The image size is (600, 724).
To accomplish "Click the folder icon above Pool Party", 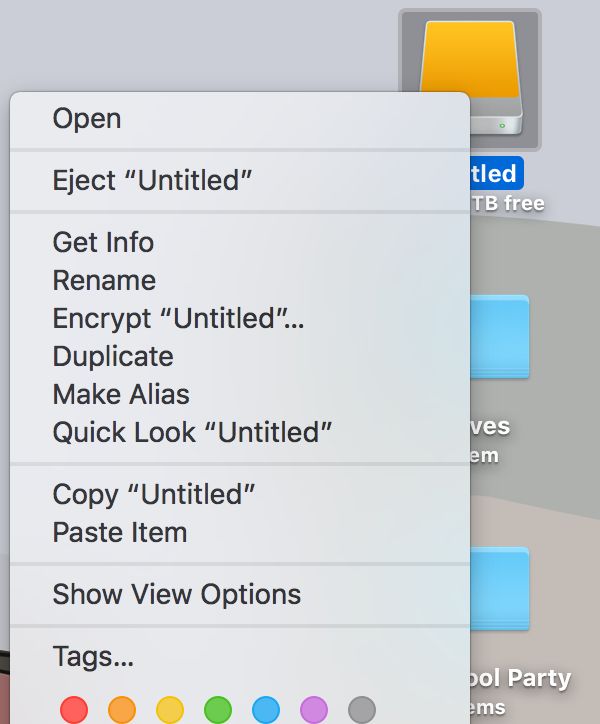I will [500, 589].
